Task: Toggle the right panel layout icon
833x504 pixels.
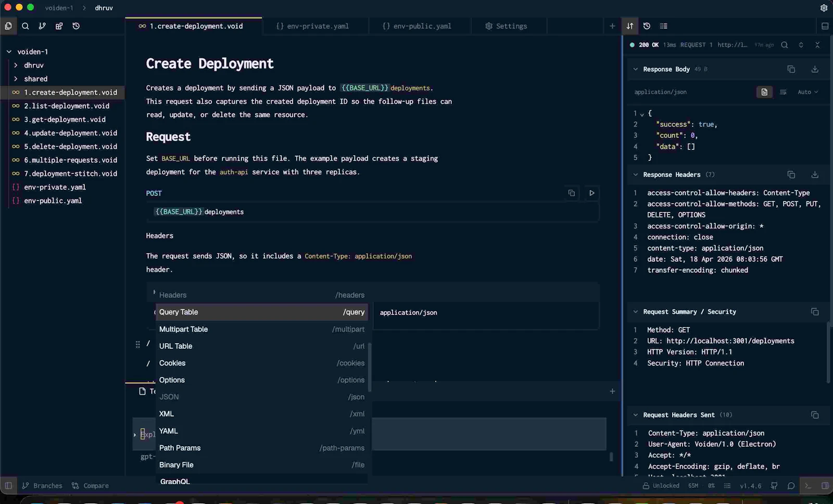Action: tap(825, 26)
